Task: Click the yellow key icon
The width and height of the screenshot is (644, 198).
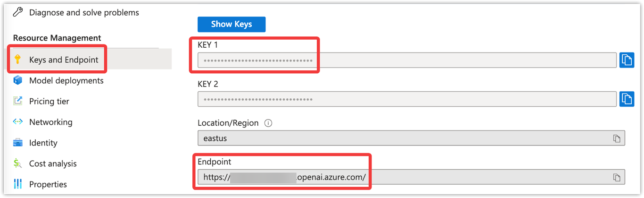Action: [18, 60]
